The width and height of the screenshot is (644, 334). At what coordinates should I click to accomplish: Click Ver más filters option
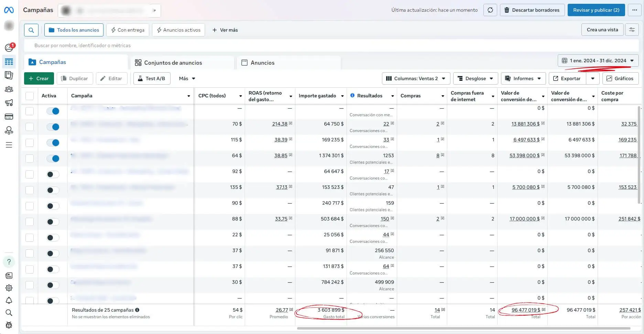pyautogui.click(x=225, y=30)
